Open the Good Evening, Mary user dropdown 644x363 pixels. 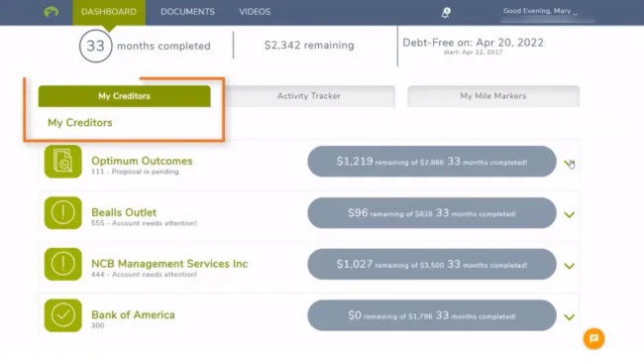[541, 12]
